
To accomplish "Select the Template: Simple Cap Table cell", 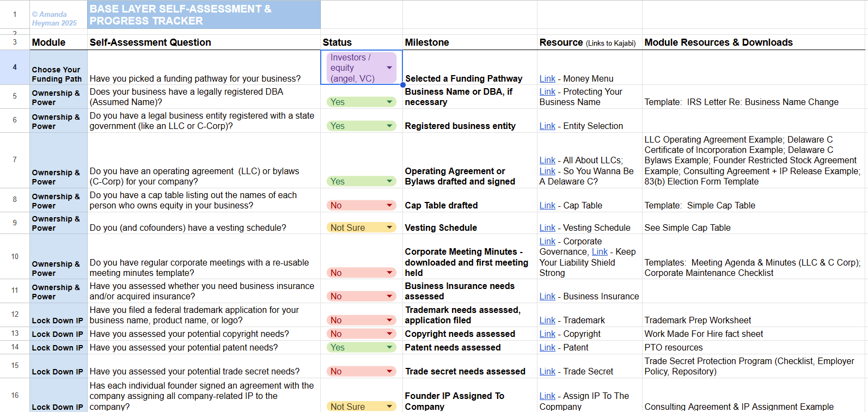I will (x=754, y=200).
